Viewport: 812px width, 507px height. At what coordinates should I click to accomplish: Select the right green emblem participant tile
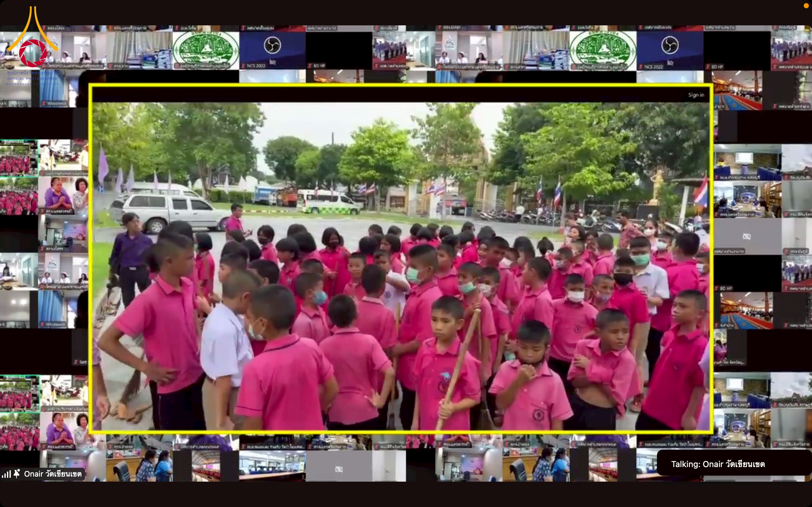[603, 51]
